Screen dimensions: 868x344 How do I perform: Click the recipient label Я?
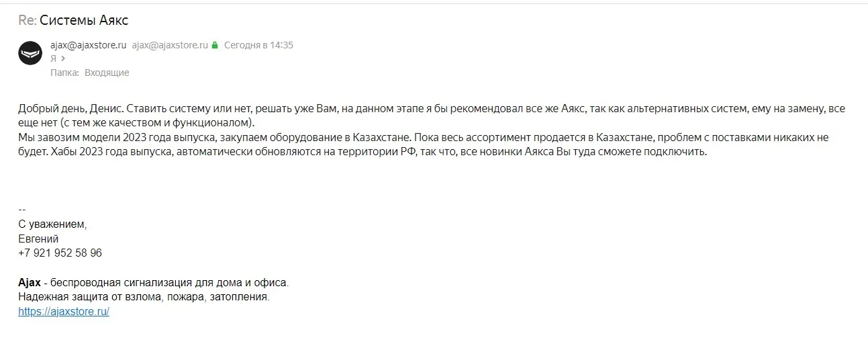click(x=54, y=58)
